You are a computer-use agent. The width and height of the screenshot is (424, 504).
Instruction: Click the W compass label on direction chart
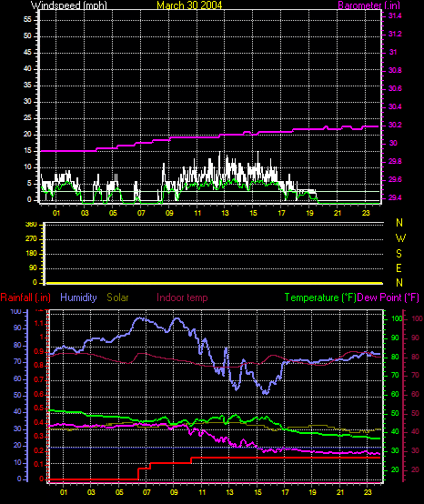pos(400,238)
